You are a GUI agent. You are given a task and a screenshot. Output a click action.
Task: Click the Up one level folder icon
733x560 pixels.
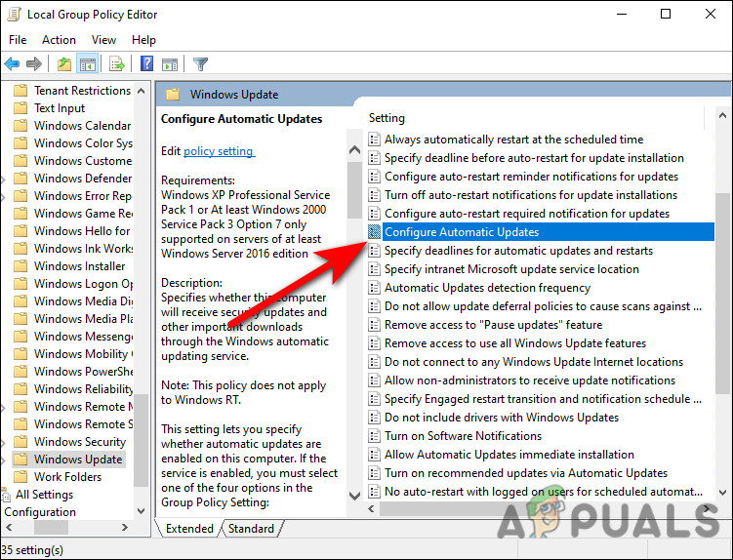coord(64,63)
